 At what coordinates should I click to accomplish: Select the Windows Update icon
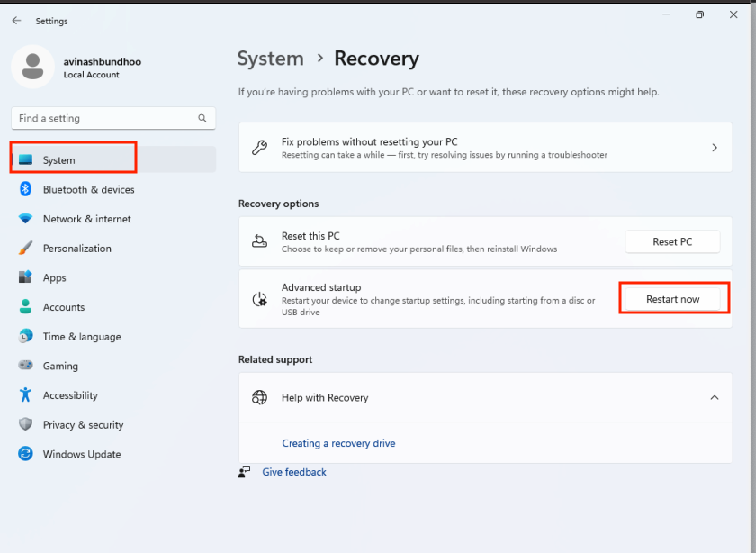tap(24, 454)
